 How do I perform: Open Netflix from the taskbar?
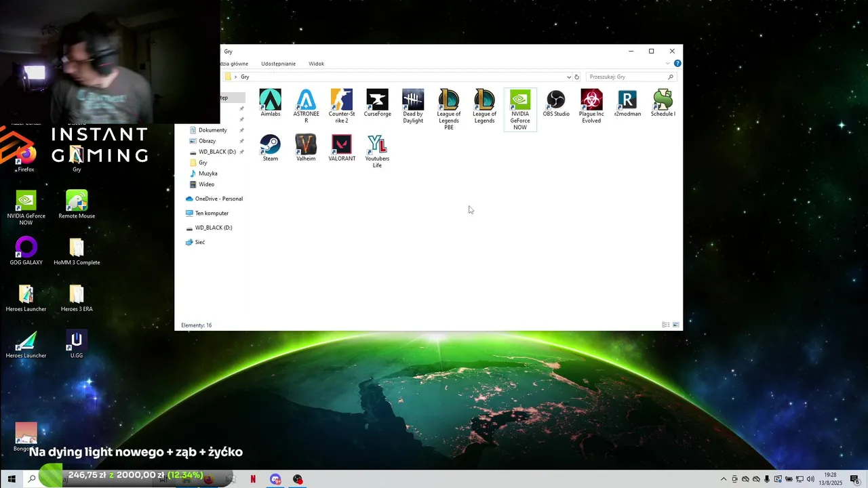coord(253,479)
